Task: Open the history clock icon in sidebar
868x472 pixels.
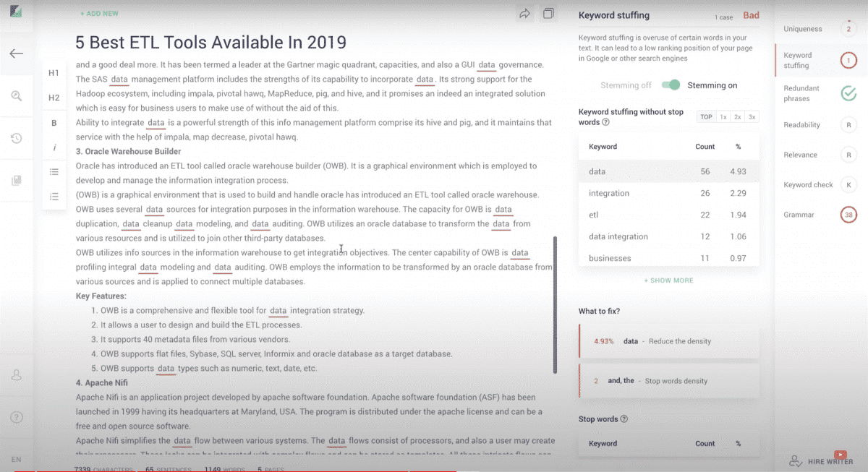Action: coord(16,138)
